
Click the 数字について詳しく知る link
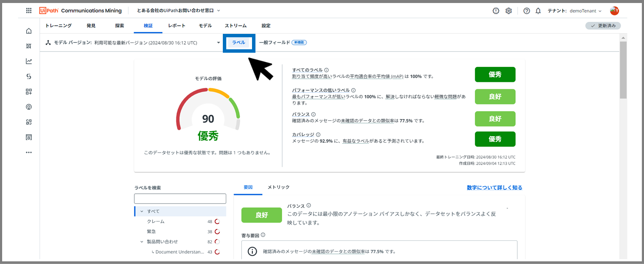tap(495, 188)
